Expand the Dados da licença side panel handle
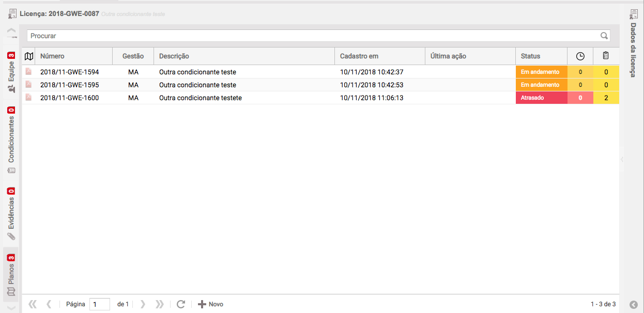This screenshot has height=313, width=644. [x=622, y=160]
